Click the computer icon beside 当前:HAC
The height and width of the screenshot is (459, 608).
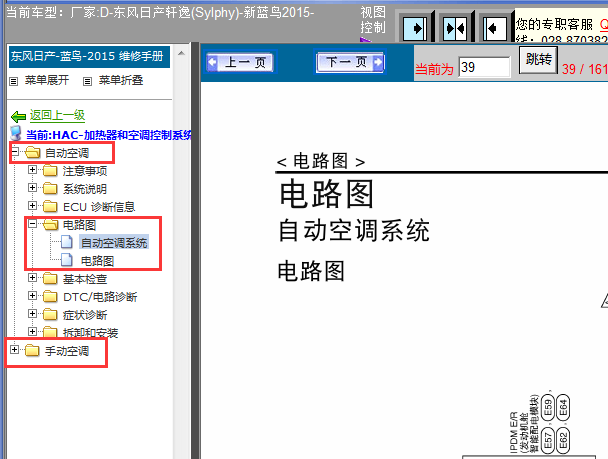tap(16, 133)
